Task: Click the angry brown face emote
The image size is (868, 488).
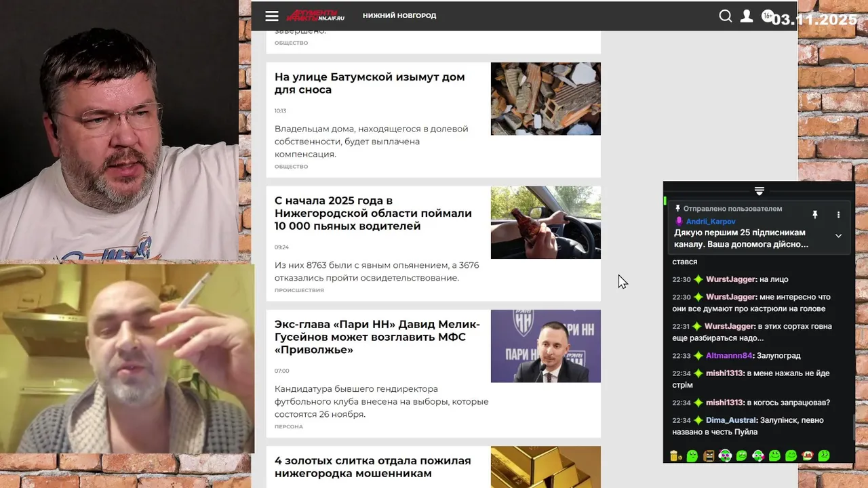Action: point(709,455)
